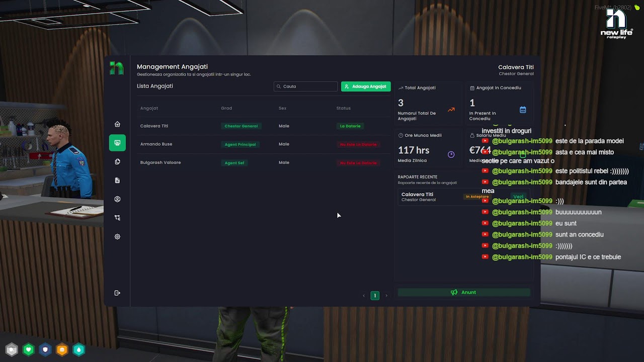
Task: Click Vezi on Calavera Titi report
Action: point(518,197)
